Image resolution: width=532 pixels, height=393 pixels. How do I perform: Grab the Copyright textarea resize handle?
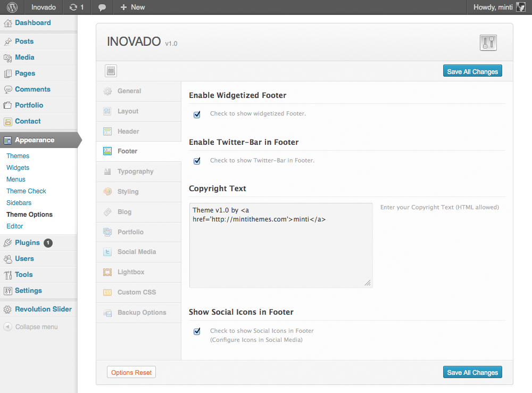(368, 283)
